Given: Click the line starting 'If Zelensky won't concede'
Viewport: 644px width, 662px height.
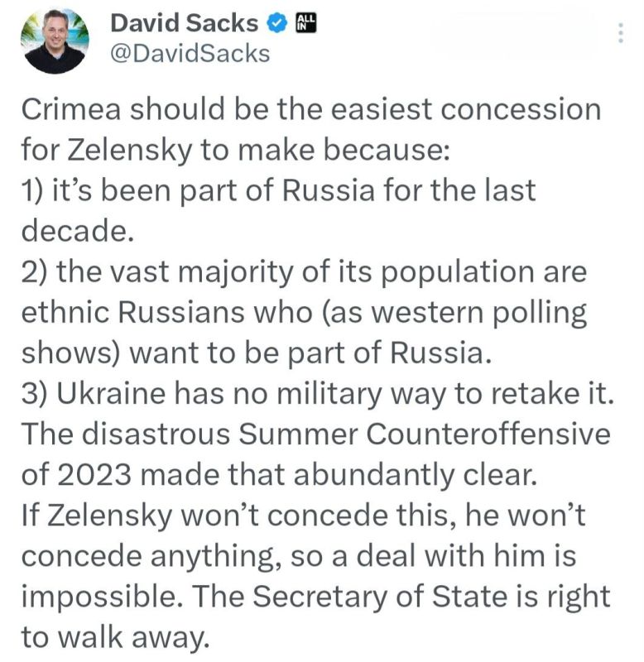Looking at the screenshot, I should coord(303,516).
